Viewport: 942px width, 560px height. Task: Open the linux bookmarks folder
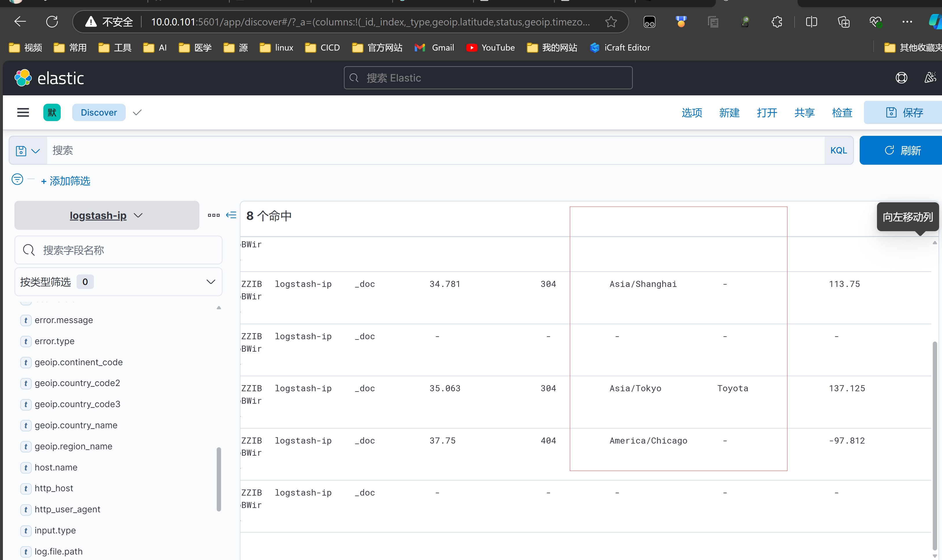pos(277,48)
